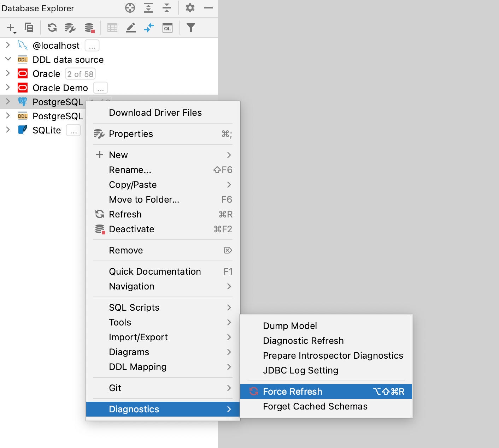Click the add data source plus icon
This screenshot has height=448, width=499.
click(11, 27)
